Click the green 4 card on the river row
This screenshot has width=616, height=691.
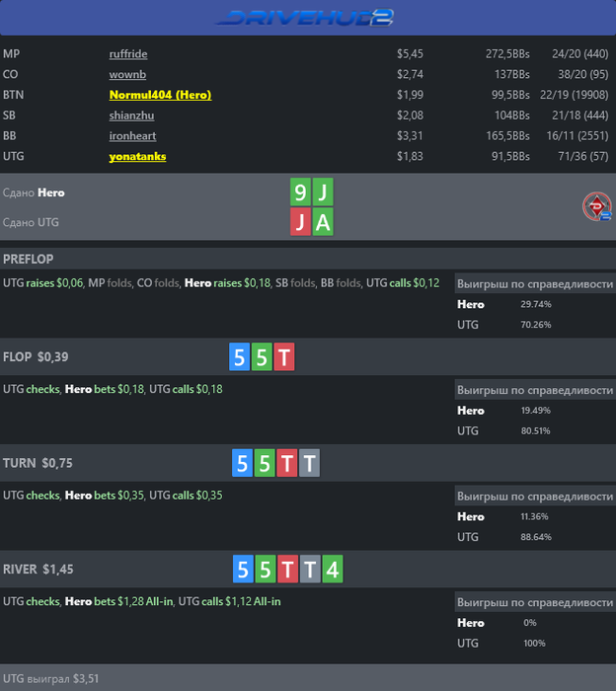333,569
